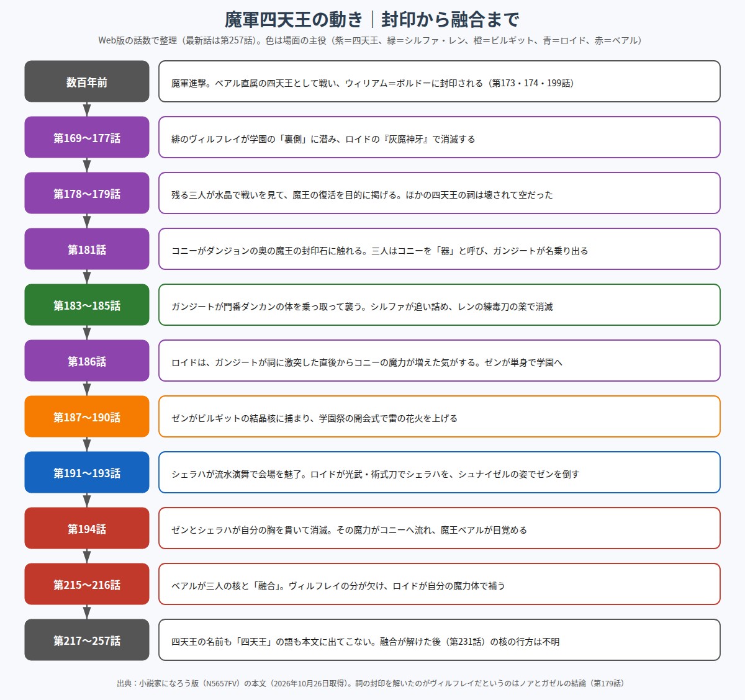Click the gray 第217～257話 label box

pyautogui.click(x=87, y=640)
